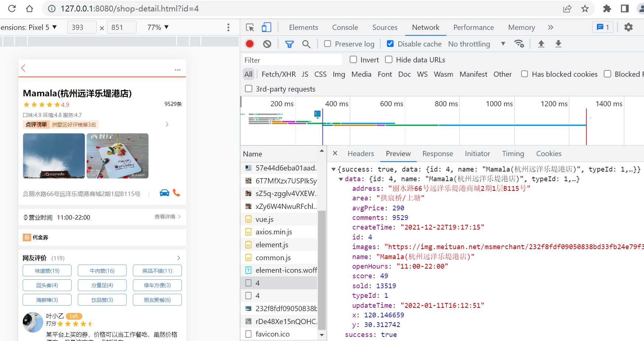Toggle the browser side panel icon
The image size is (644, 341).
625,8
